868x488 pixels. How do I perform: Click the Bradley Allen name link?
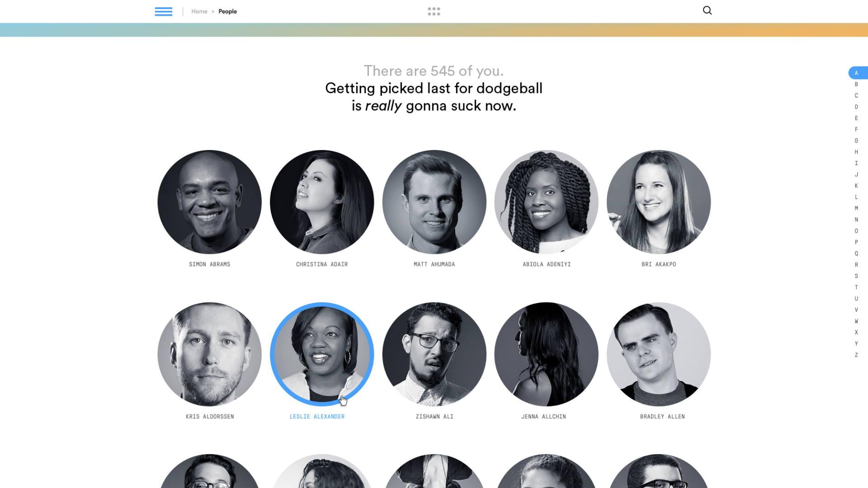point(662,417)
